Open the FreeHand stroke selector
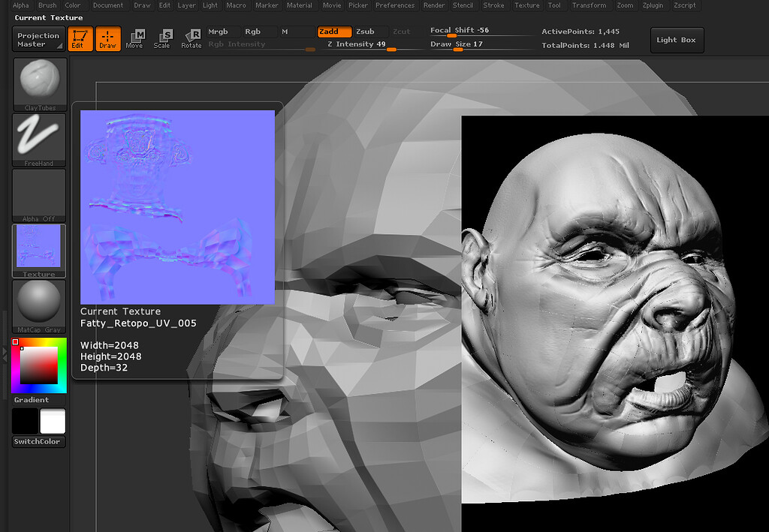The width and height of the screenshot is (769, 532). point(38,138)
